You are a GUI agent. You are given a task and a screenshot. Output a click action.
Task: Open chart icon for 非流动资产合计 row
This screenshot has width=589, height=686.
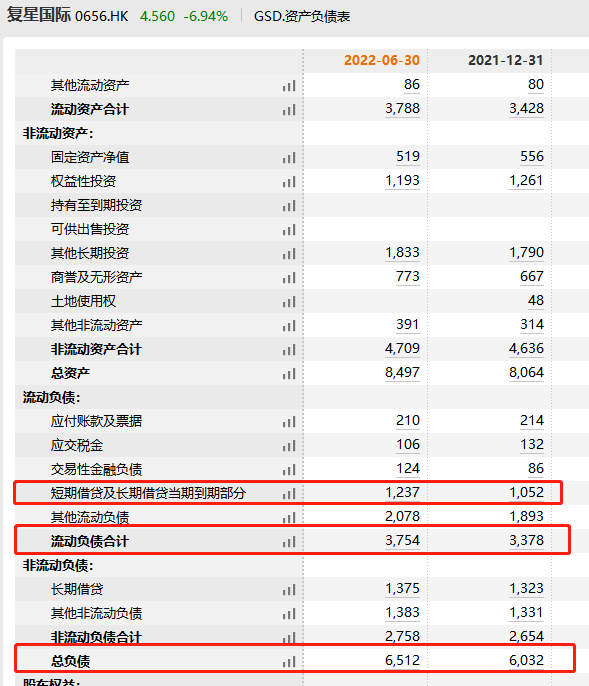[x=289, y=350]
